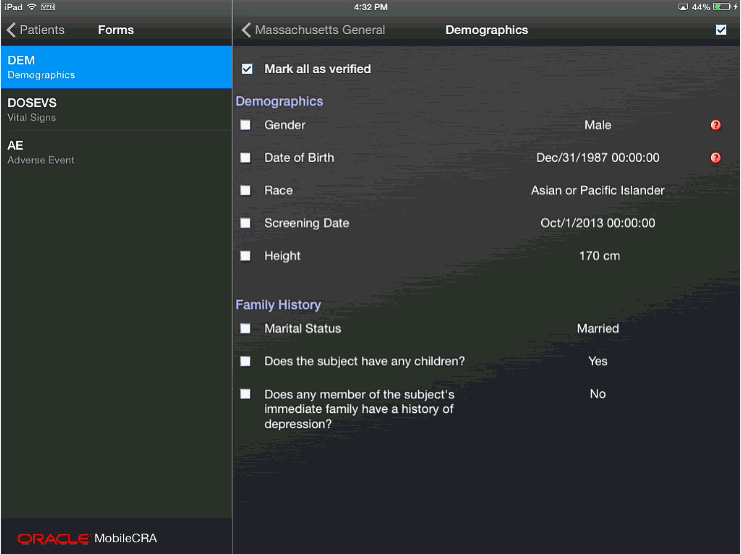This screenshot has height=554, width=741.
Task: Click the children question text
Action: (364, 361)
